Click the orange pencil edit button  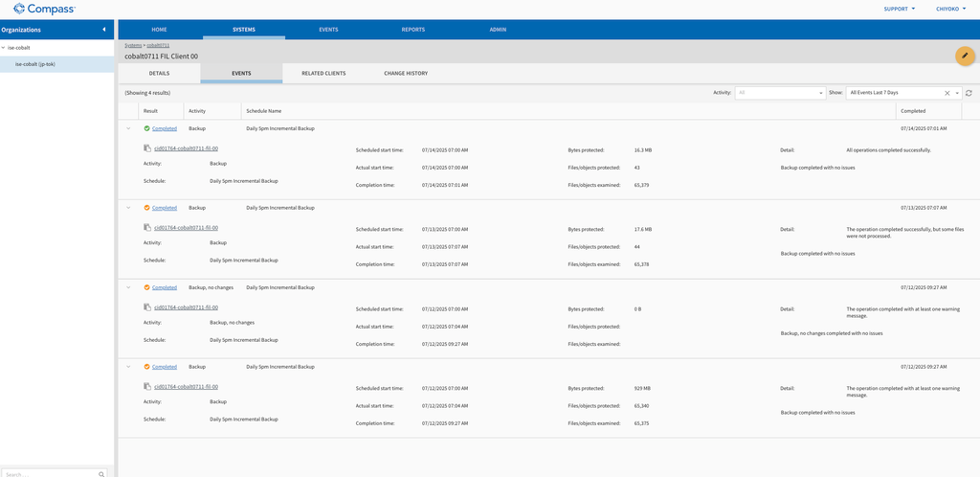click(965, 56)
